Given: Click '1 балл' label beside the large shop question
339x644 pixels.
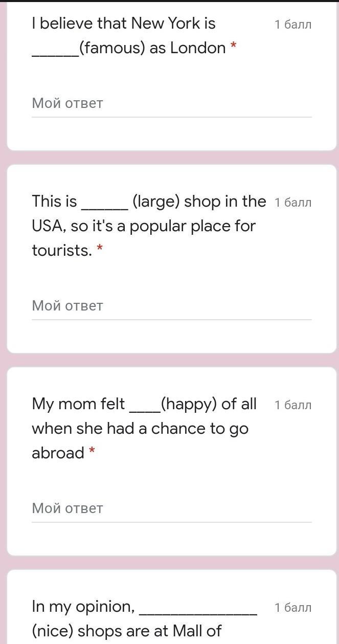Looking at the screenshot, I should [x=292, y=203].
